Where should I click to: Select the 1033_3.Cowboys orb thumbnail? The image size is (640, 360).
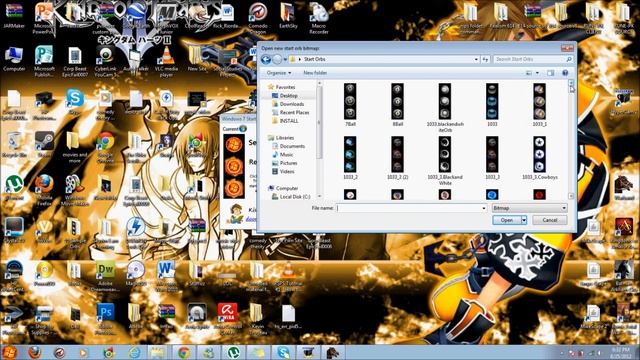[x=539, y=155]
